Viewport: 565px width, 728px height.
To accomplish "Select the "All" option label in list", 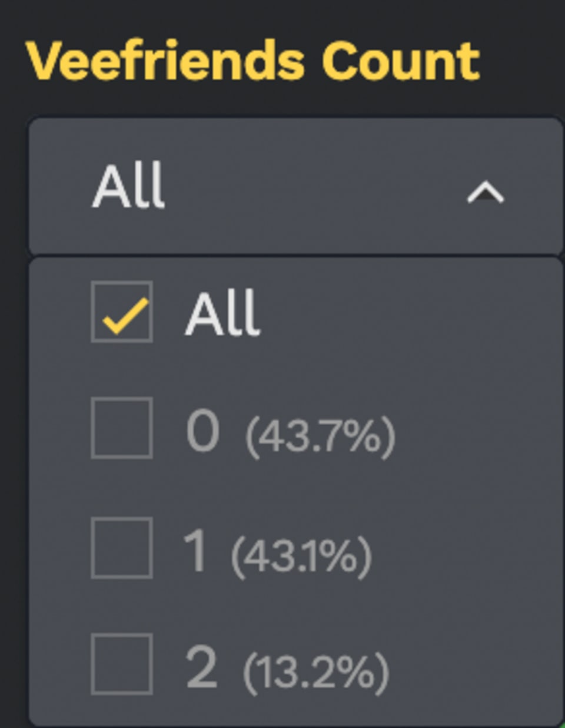I will [222, 313].
